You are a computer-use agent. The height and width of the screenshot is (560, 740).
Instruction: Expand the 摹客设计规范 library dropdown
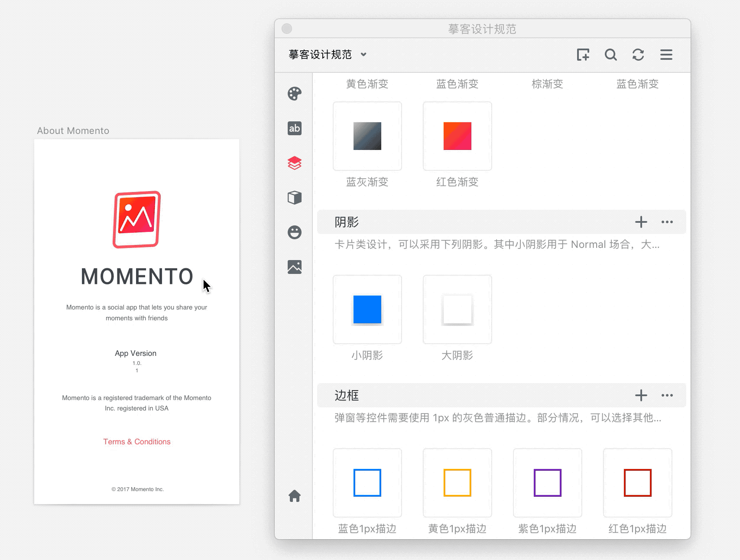328,55
